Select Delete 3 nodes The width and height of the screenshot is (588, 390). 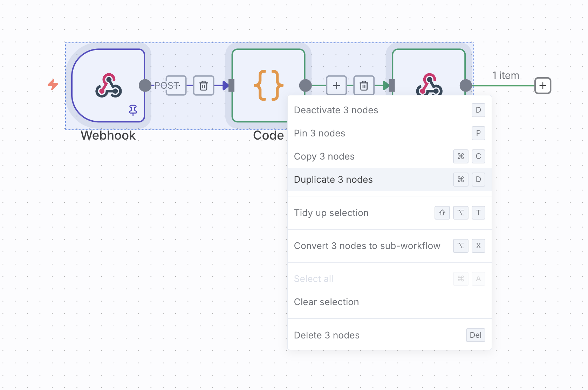(327, 335)
